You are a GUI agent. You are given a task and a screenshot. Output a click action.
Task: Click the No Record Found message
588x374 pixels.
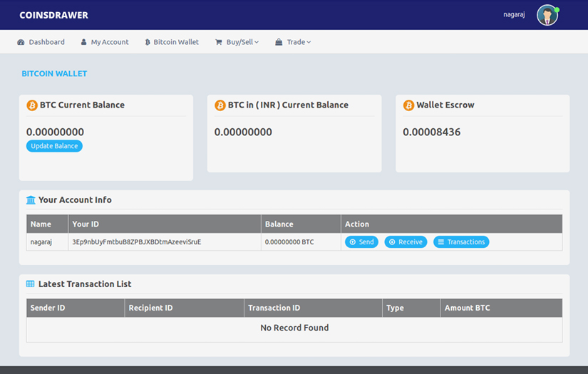[x=294, y=328]
